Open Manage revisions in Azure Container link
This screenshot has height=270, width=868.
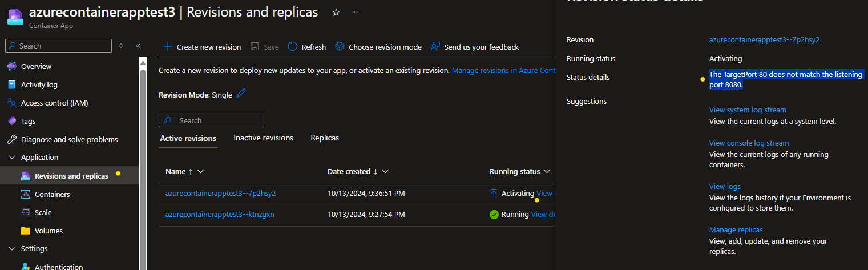503,70
